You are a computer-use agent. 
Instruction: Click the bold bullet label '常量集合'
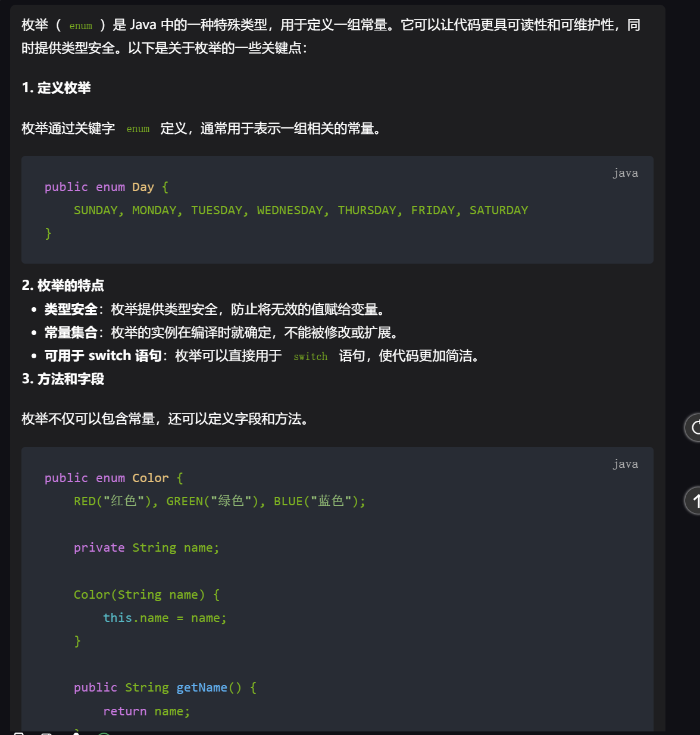click(71, 333)
